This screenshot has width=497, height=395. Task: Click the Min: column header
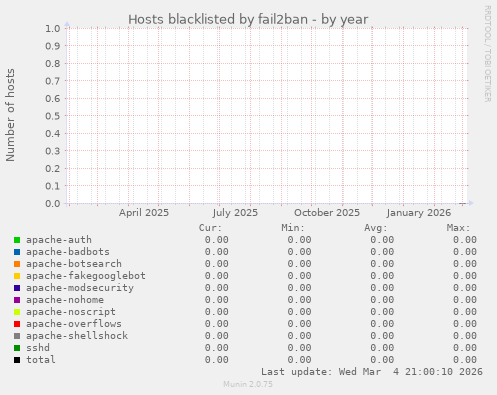(293, 228)
